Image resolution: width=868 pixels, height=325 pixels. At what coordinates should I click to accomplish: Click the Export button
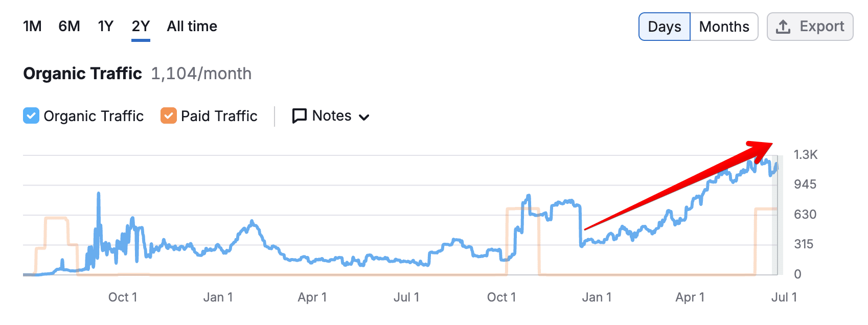(810, 26)
